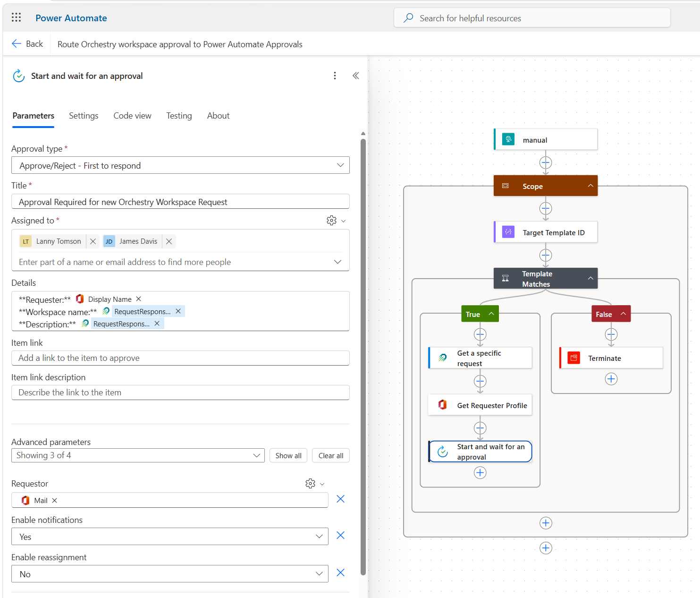
Task: Expand the Approval type dropdown
Action: tap(180, 165)
